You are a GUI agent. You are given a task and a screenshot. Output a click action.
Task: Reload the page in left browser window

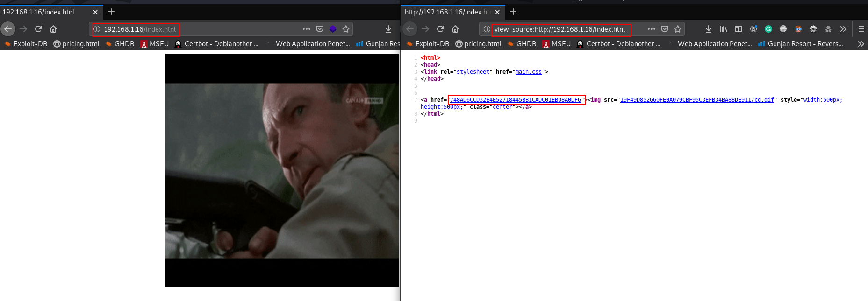point(38,29)
